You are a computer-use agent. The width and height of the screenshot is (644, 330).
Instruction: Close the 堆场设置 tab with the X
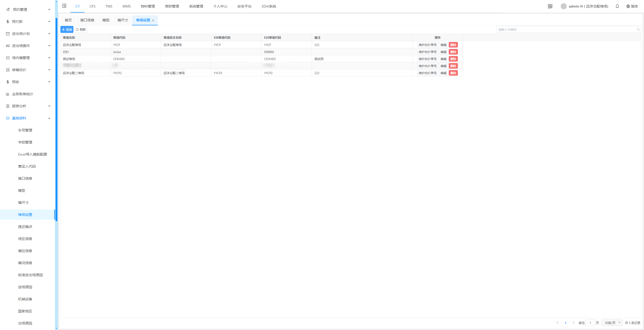point(153,20)
